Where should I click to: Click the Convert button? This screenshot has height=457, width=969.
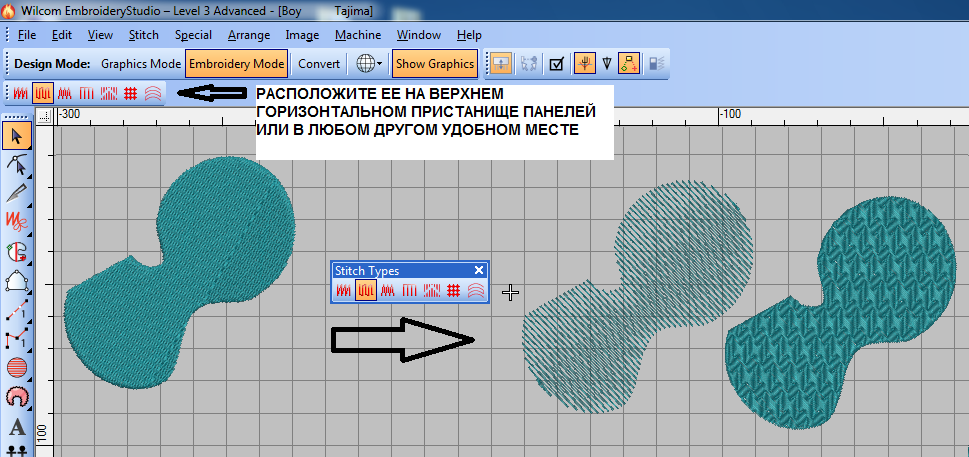(x=319, y=64)
